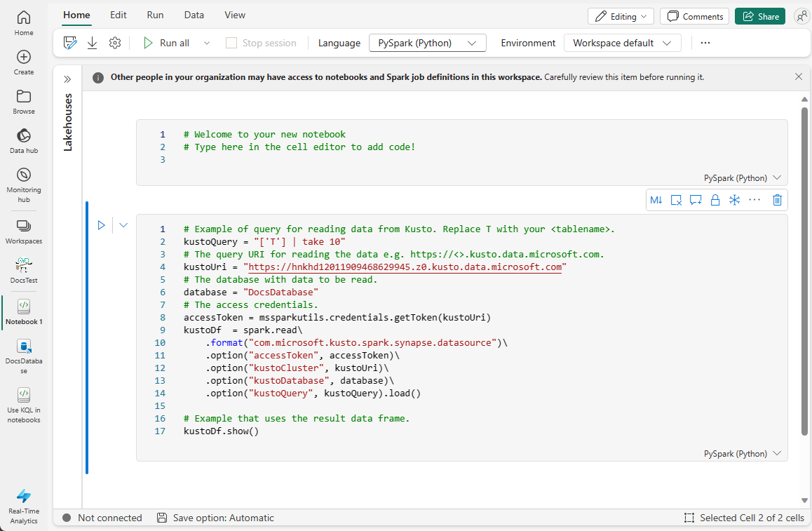The height and width of the screenshot is (531, 812).
Task: Freeze the selected cell
Action: tap(734, 200)
